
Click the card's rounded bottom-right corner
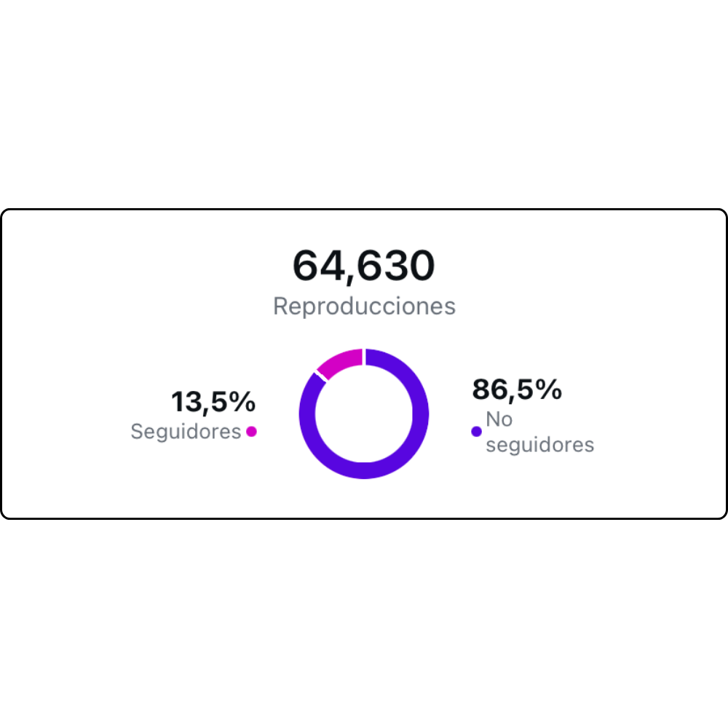pyautogui.click(x=721, y=513)
